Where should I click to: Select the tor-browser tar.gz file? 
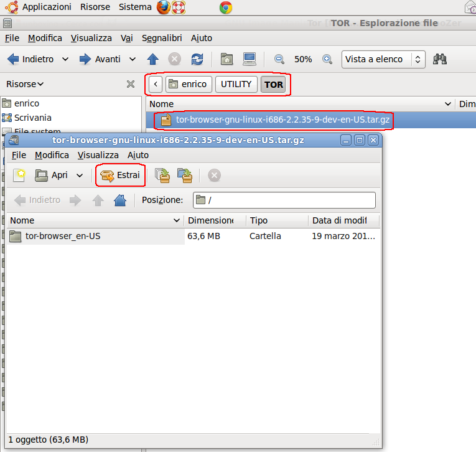pyautogui.click(x=311, y=120)
